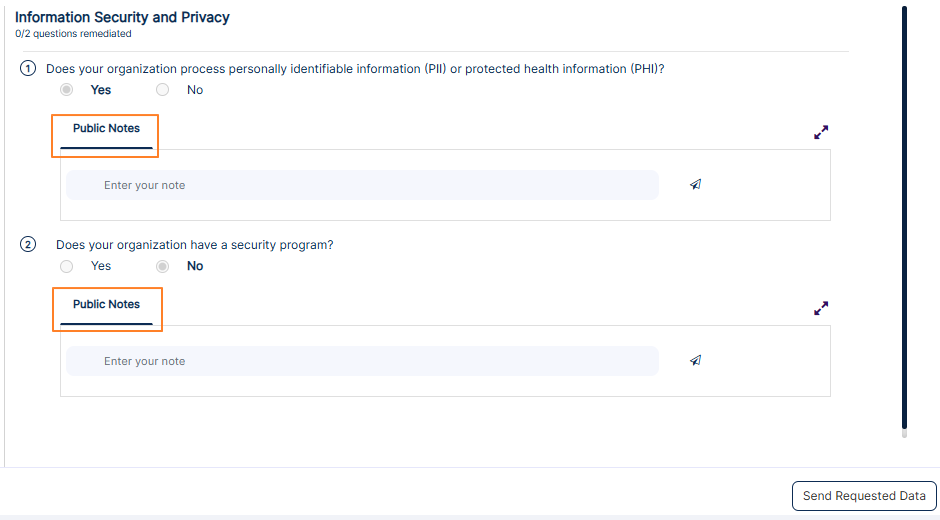Image resolution: width=940 pixels, height=520 pixels.
Task: Choose Yes for the security program question
Action: 67,266
